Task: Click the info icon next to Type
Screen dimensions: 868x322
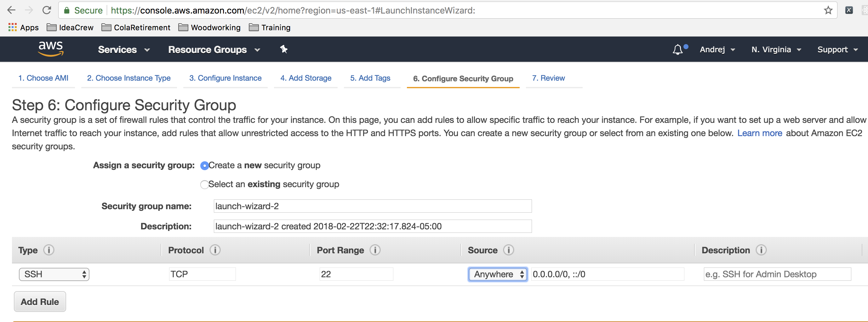Action: click(49, 250)
